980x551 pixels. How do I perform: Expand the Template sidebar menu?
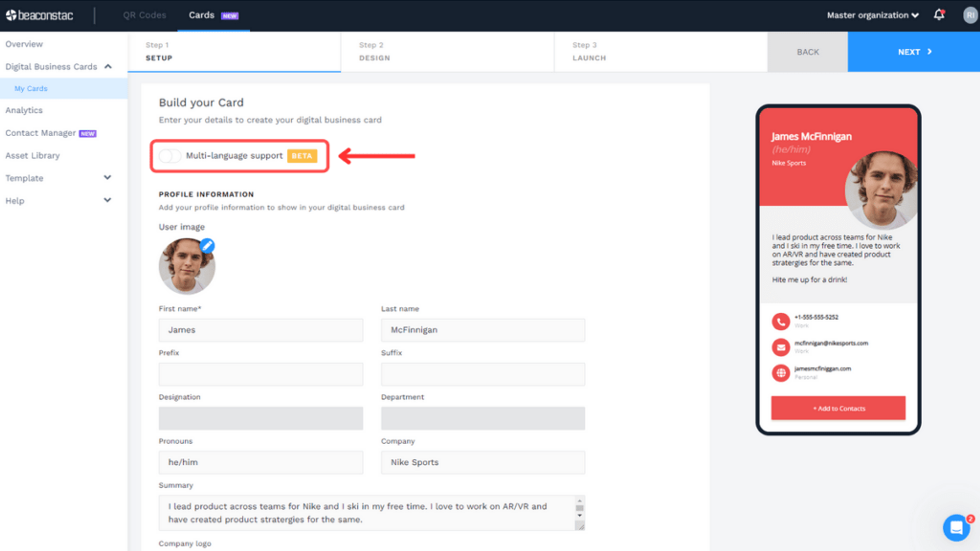click(108, 178)
